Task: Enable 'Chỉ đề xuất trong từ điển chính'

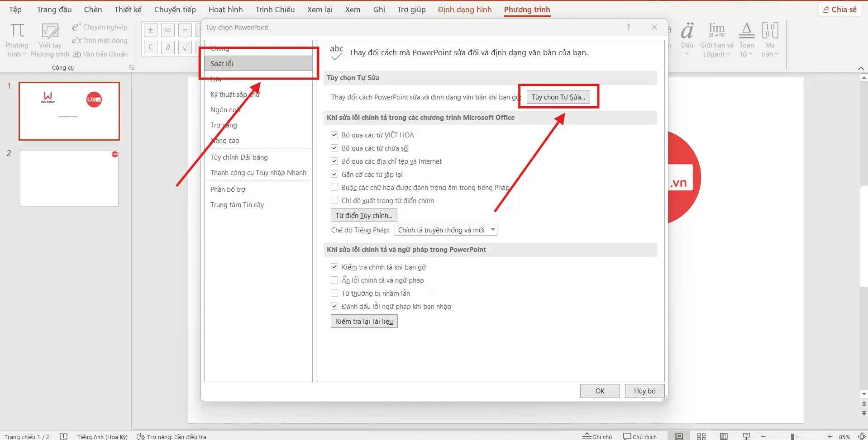Action: (334, 200)
